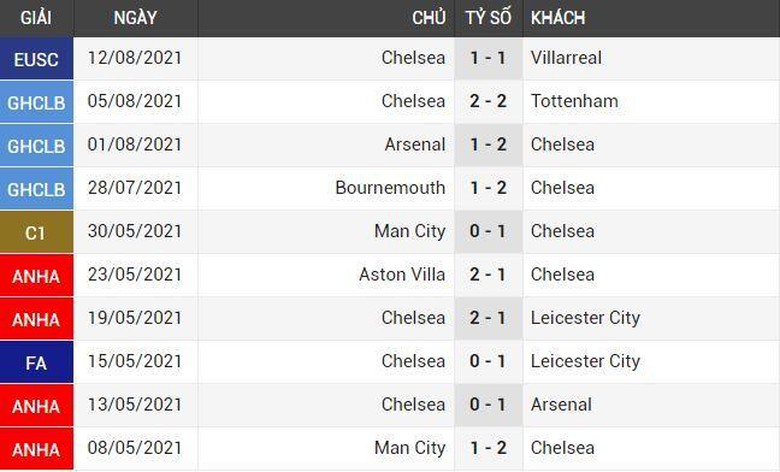Select Man City in the 30/05/2021 row

(409, 232)
